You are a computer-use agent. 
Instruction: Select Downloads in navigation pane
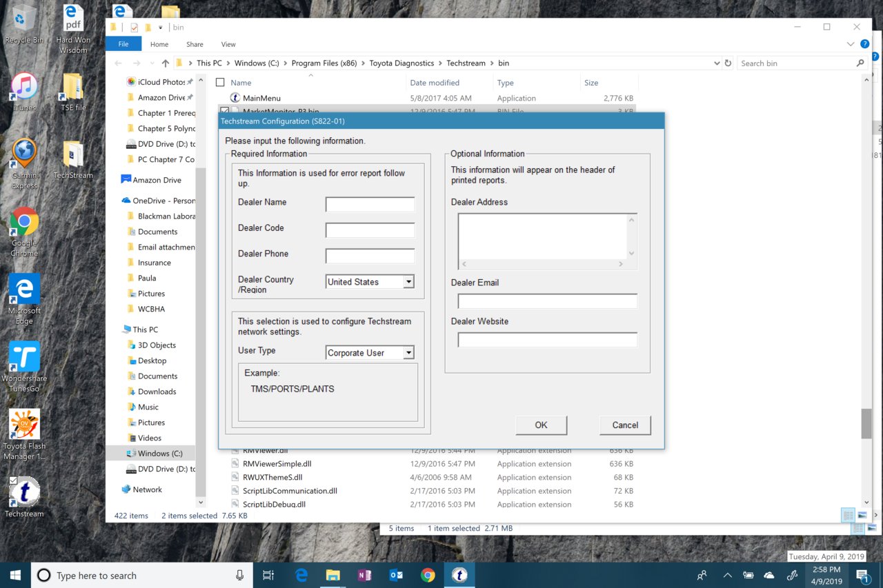tap(157, 392)
